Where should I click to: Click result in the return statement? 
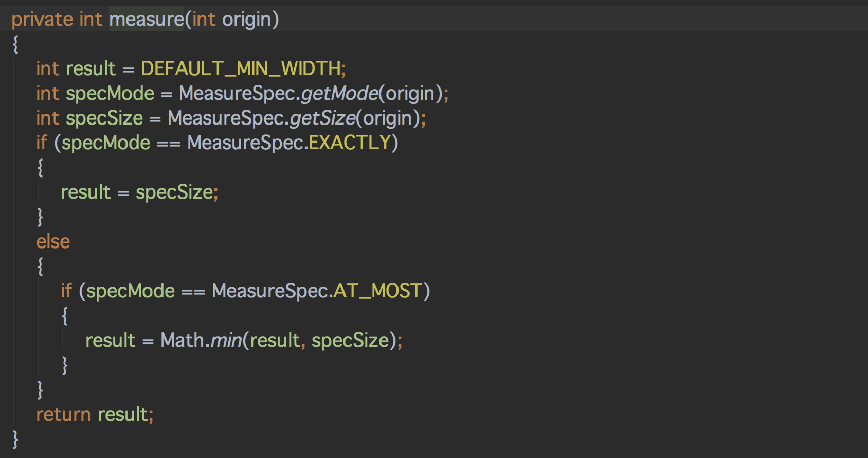tap(123, 415)
